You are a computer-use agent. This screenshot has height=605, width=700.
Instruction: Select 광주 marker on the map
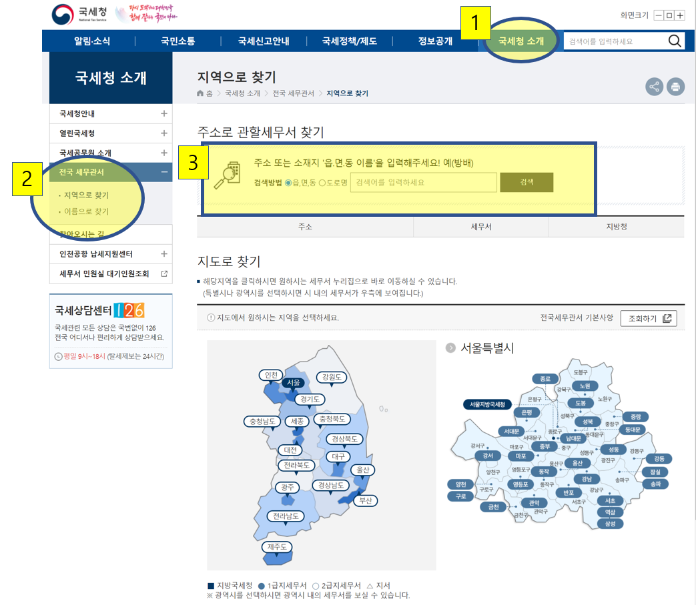pos(287,487)
